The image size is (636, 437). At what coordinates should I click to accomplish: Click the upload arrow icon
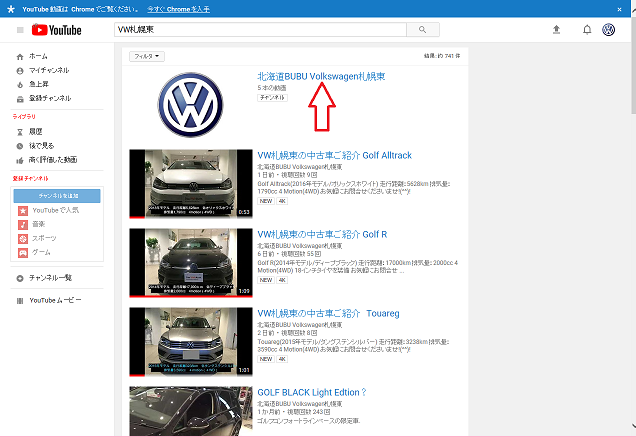tap(556, 29)
